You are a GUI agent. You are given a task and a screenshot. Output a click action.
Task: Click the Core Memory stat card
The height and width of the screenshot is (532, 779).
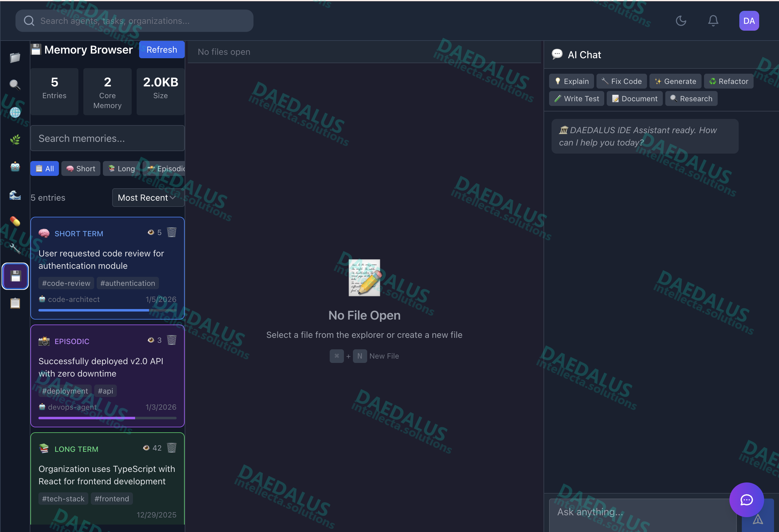(x=108, y=92)
